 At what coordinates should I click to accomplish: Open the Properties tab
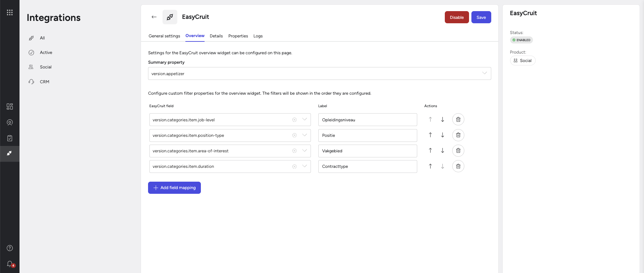pyautogui.click(x=238, y=36)
